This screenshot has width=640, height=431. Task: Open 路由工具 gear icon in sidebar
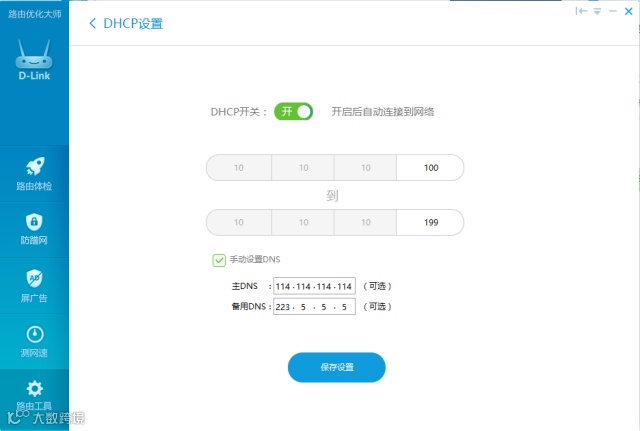point(35,388)
